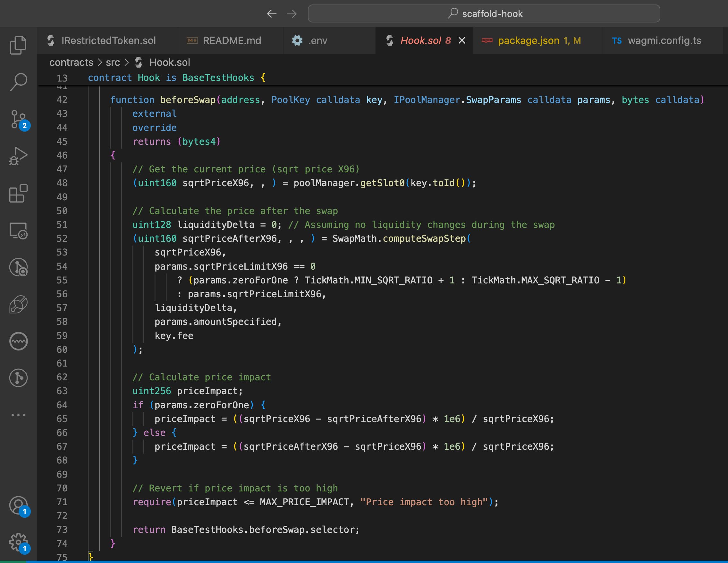Click BaseTestHooks in the return statement
728x563 pixels.
[207, 530]
